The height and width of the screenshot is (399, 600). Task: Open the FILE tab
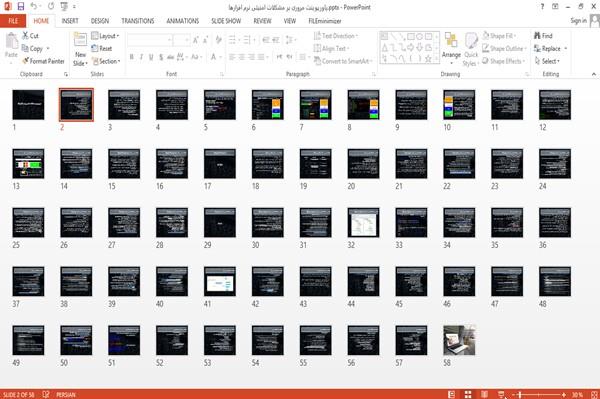[x=13, y=21]
